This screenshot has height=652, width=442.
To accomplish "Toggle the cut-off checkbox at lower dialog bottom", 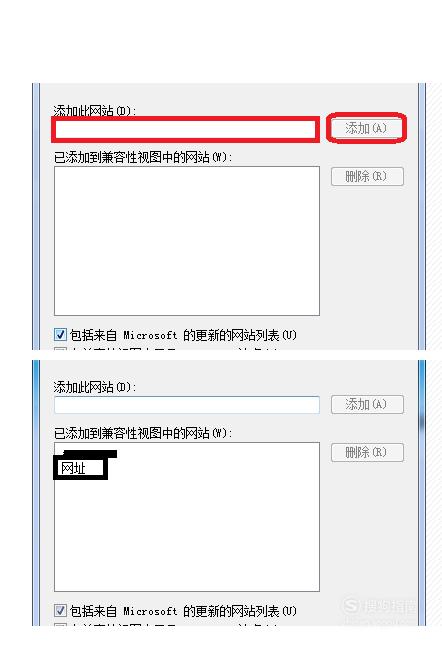I will [x=60, y=624].
